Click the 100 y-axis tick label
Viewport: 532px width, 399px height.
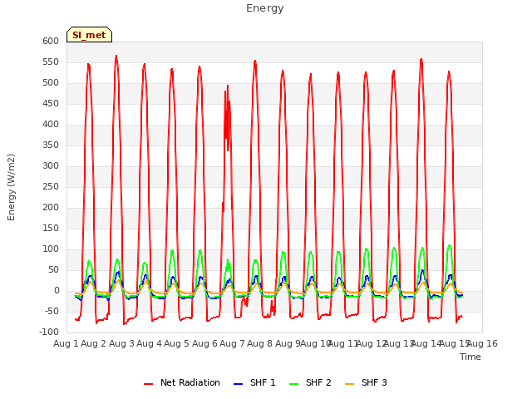tap(51, 249)
